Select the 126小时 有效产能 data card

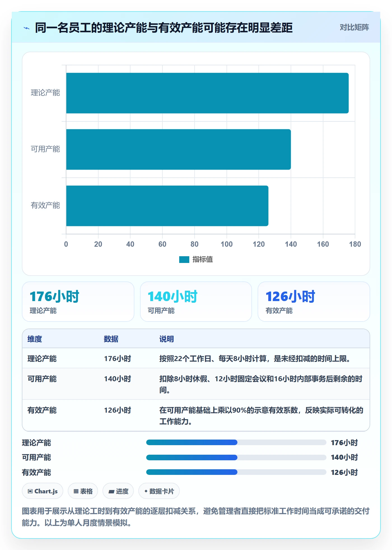pos(314,302)
